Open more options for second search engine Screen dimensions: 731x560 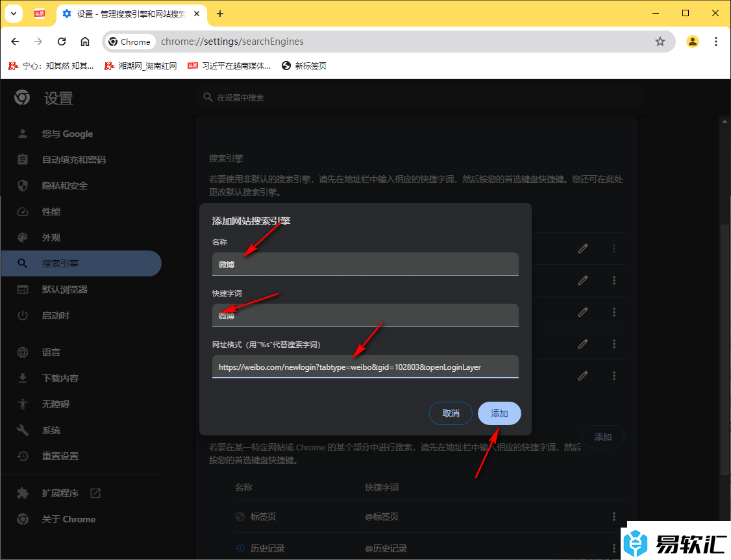point(614,280)
